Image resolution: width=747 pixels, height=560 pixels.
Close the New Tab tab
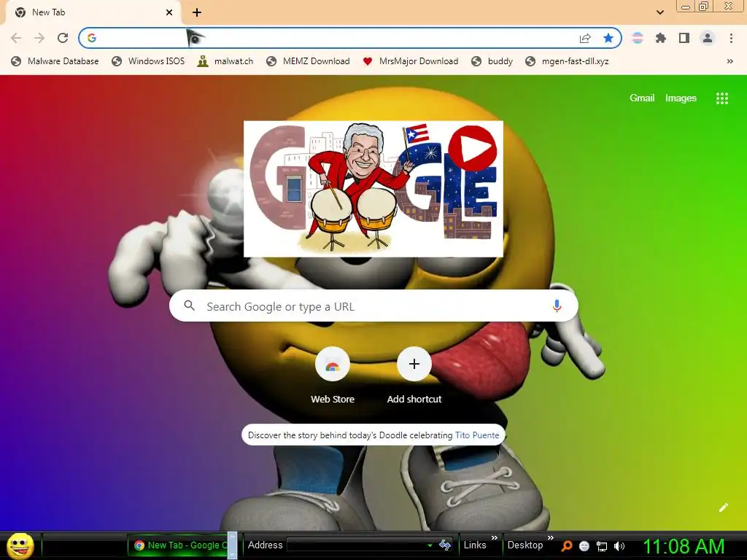pyautogui.click(x=169, y=13)
